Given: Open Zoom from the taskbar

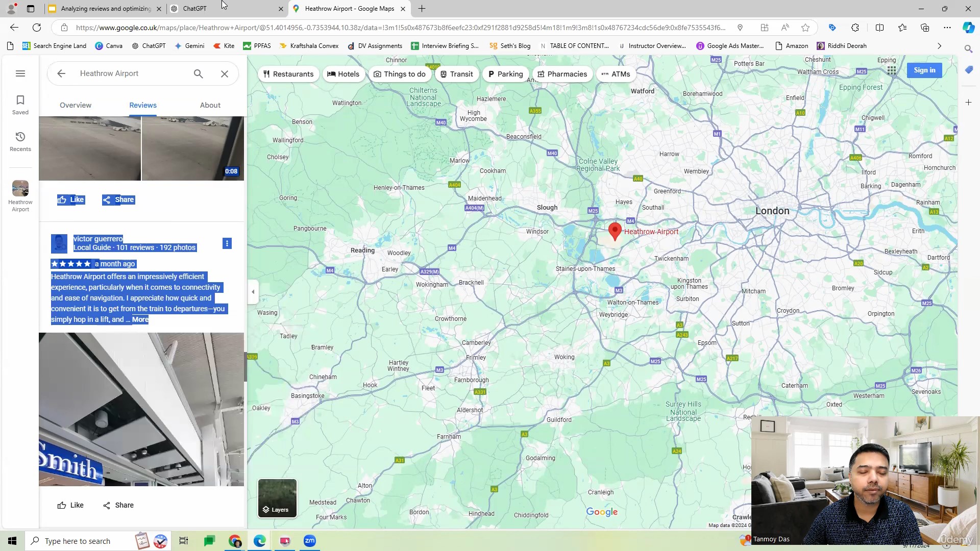Looking at the screenshot, I should tap(310, 541).
